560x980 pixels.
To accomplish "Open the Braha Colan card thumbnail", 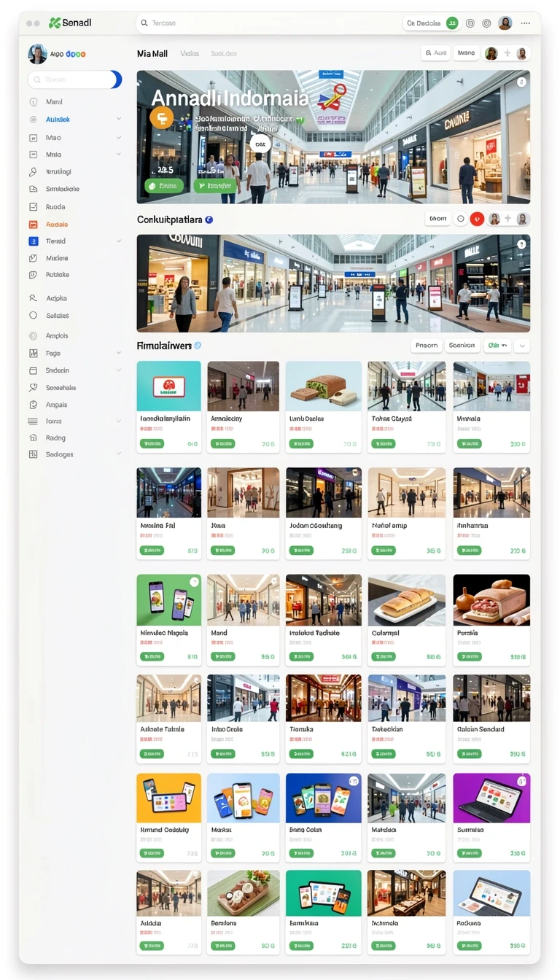I will [x=324, y=798].
